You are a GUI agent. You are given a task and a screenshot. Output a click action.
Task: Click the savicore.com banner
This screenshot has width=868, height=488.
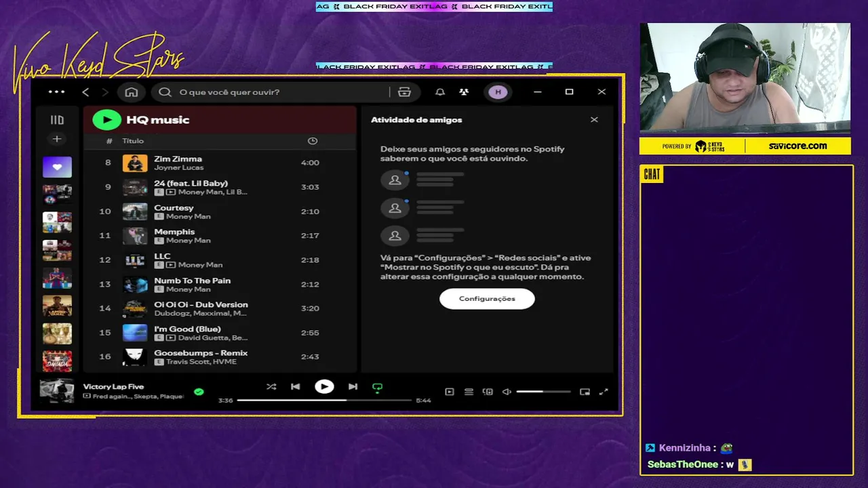coord(797,146)
